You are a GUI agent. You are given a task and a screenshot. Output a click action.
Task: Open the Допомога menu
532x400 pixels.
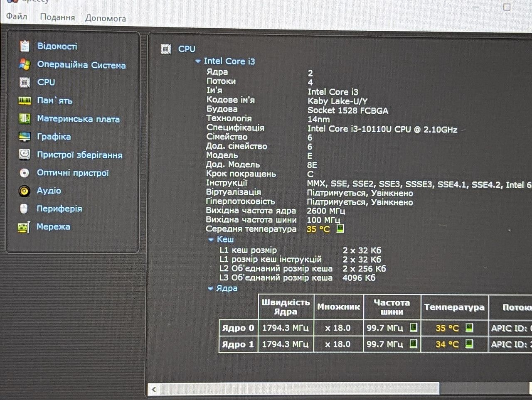106,18
